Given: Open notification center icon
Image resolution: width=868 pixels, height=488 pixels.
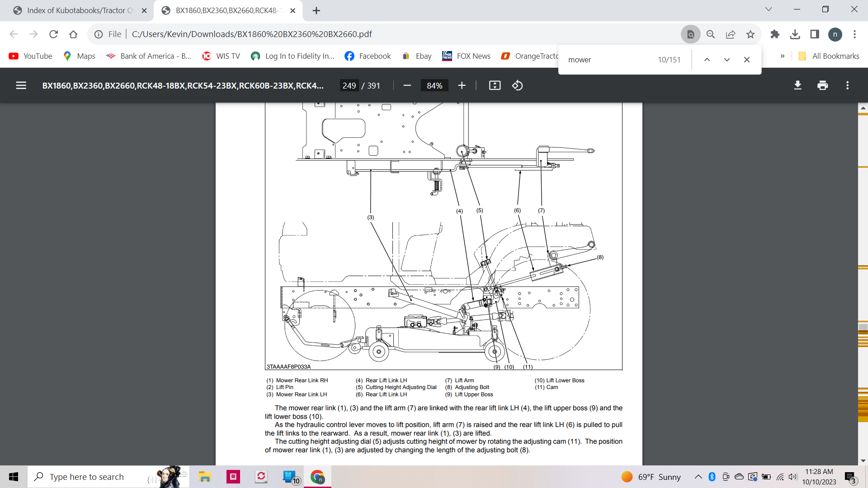Looking at the screenshot, I should 850,477.
